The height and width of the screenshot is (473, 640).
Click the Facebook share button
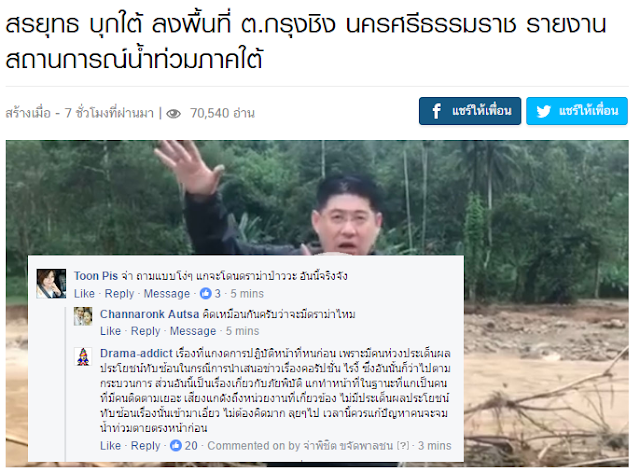tap(469, 111)
